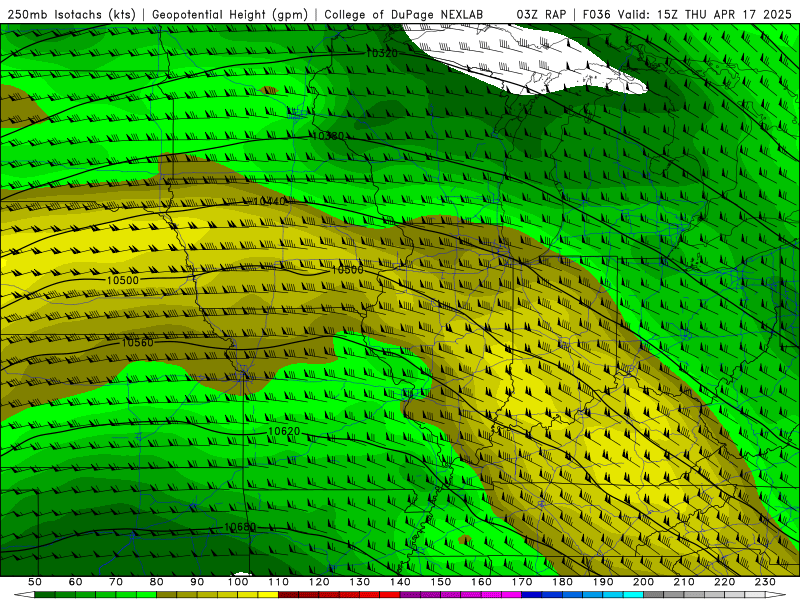This screenshot has width=800, height=600.
Task: Click the '160' value on the color scale
Action: (481, 582)
